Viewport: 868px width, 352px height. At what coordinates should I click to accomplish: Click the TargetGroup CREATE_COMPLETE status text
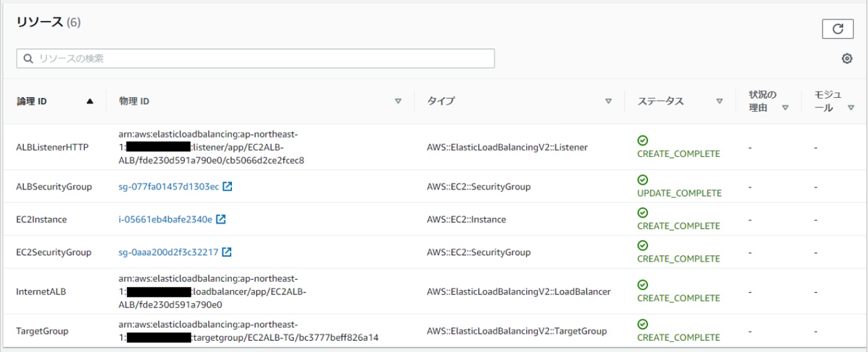pyautogui.click(x=679, y=337)
